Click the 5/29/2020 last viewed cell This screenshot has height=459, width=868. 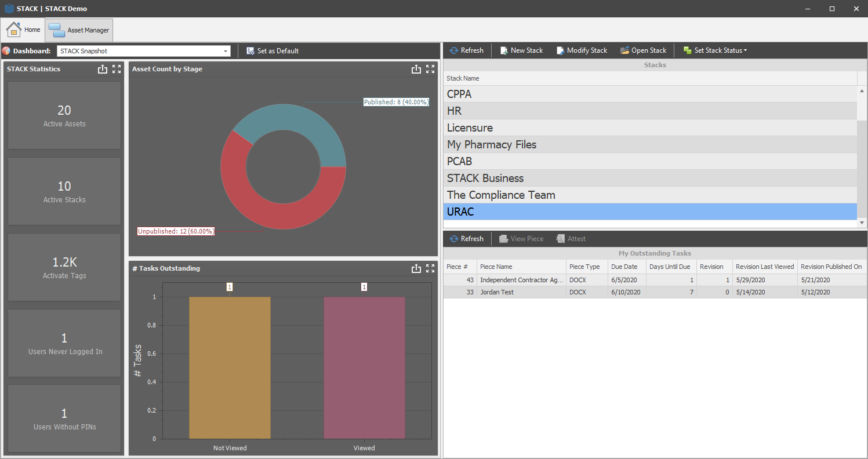coord(765,280)
